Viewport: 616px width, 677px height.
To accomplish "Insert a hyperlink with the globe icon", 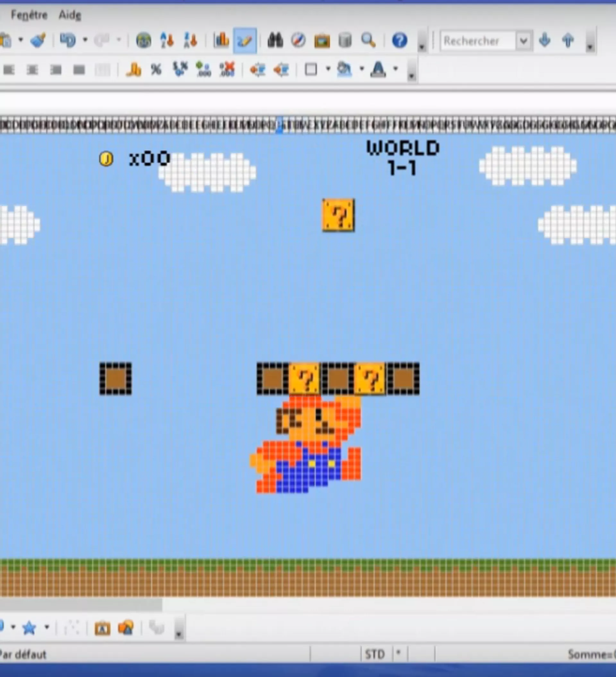I will coord(143,41).
